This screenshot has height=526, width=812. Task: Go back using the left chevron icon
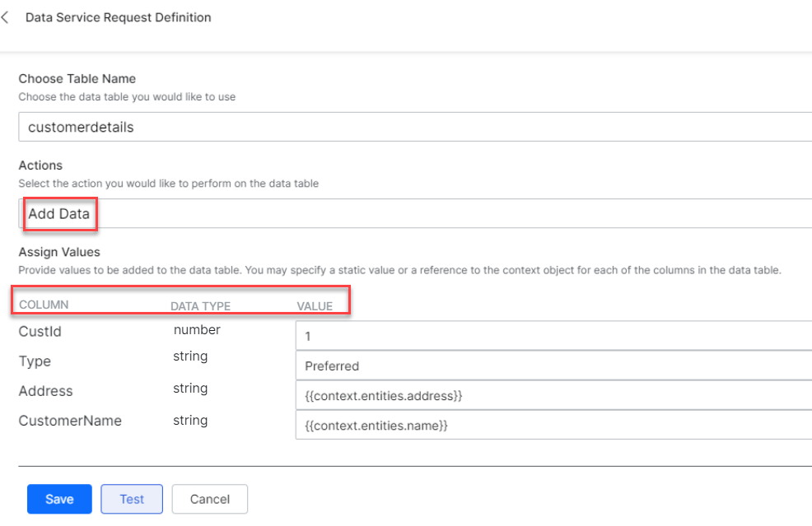(x=7, y=17)
